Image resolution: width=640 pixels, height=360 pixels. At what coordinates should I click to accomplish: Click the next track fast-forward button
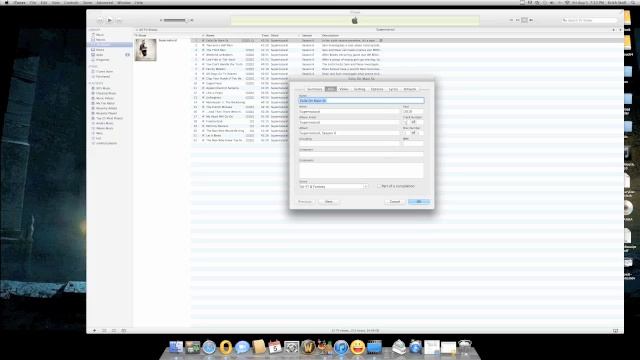119,20
